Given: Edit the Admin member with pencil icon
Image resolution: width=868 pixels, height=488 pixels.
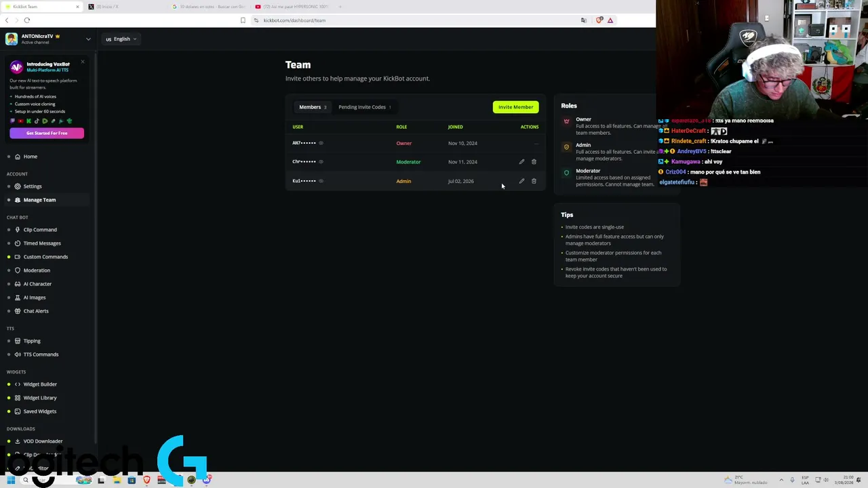Looking at the screenshot, I should 521,181.
